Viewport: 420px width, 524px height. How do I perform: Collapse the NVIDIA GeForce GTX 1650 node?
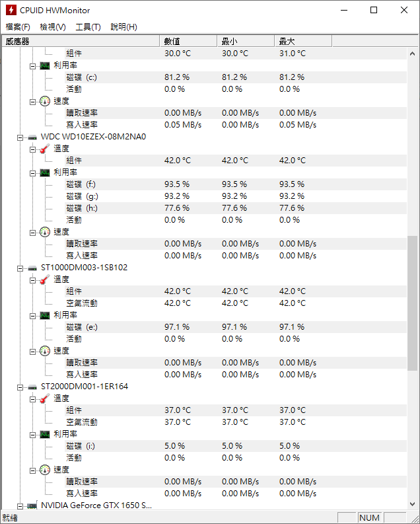tap(20, 506)
